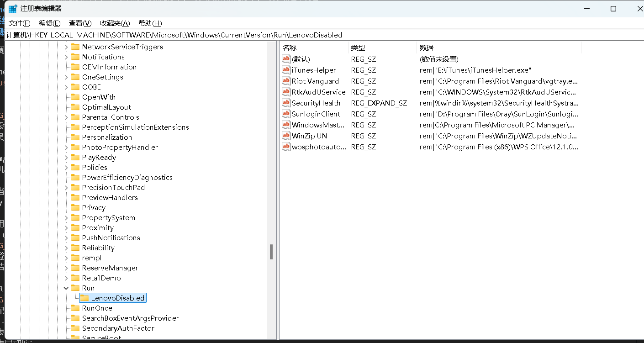
Task: Click the folder icon of PreviewHandlers key
Action: (75, 197)
